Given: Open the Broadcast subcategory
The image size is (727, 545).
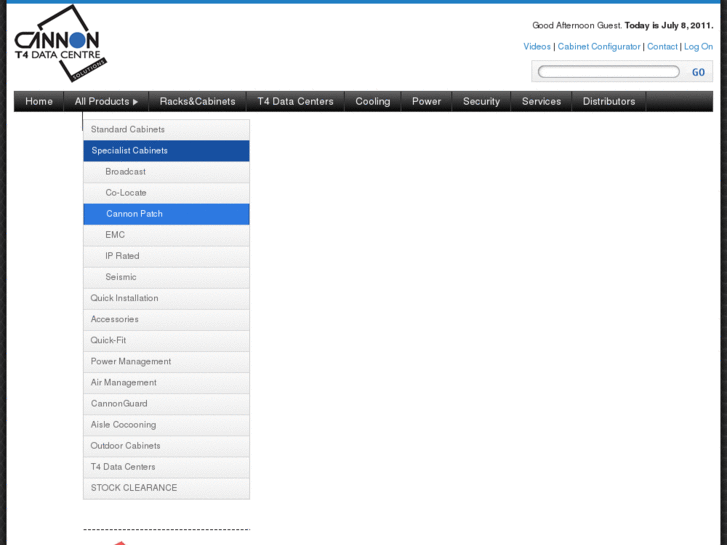Looking at the screenshot, I should click(166, 172).
